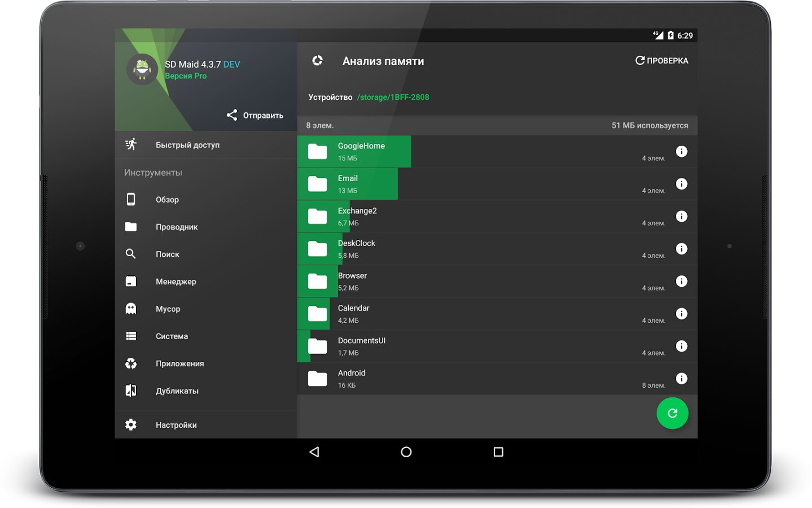Viewport: 812px width, 508px height.
Task: Open the DeskClock folder row
Action: tap(497, 249)
